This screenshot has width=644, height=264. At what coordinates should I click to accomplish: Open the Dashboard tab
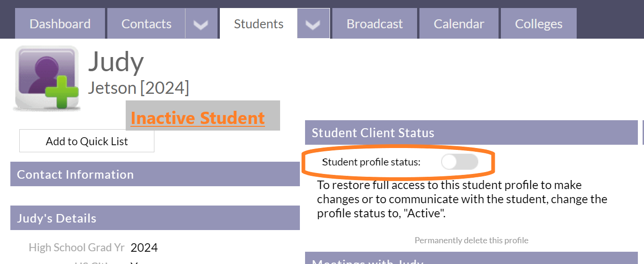60,24
